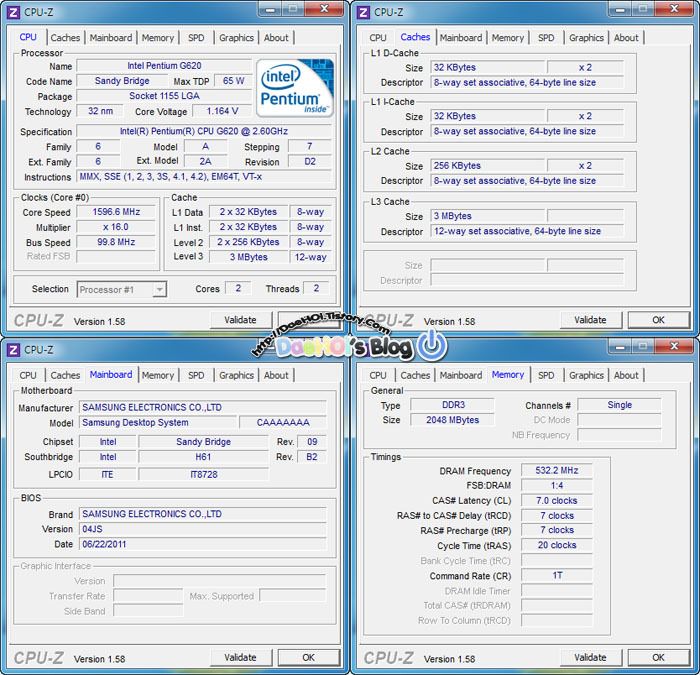This screenshot has height=675, width=700.
Task: Open Memory tab in the CPU window
Action: coord(158,38)
